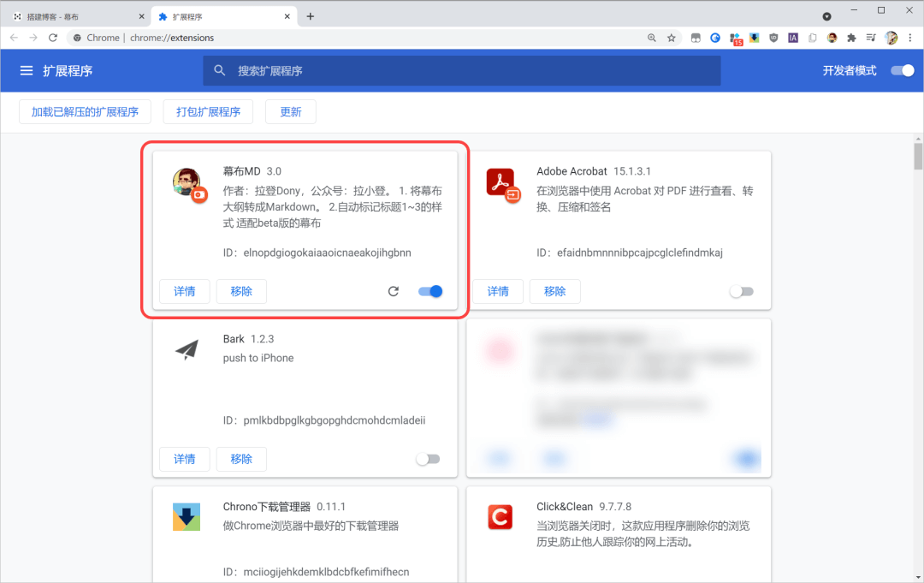Disable the 幕布MD extension toggle
Viewport: 924px width, 583px height.
pos(430,291)
